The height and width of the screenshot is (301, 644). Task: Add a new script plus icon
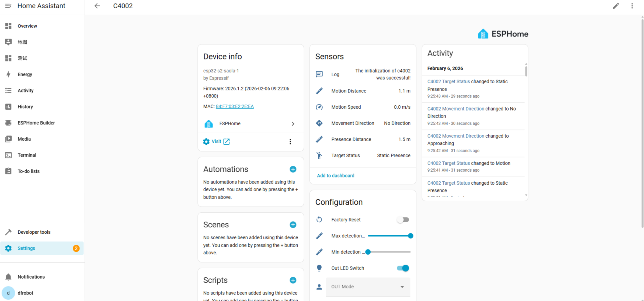293,280
